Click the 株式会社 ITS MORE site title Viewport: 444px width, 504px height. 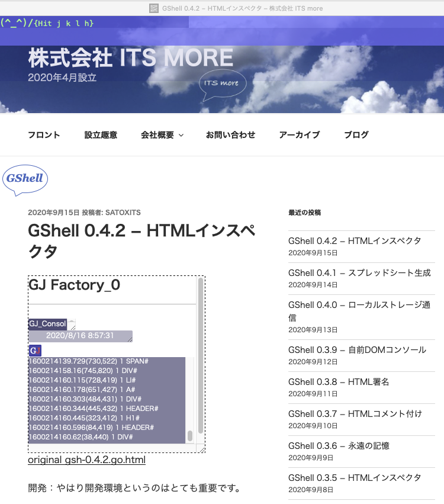point(130,58)
